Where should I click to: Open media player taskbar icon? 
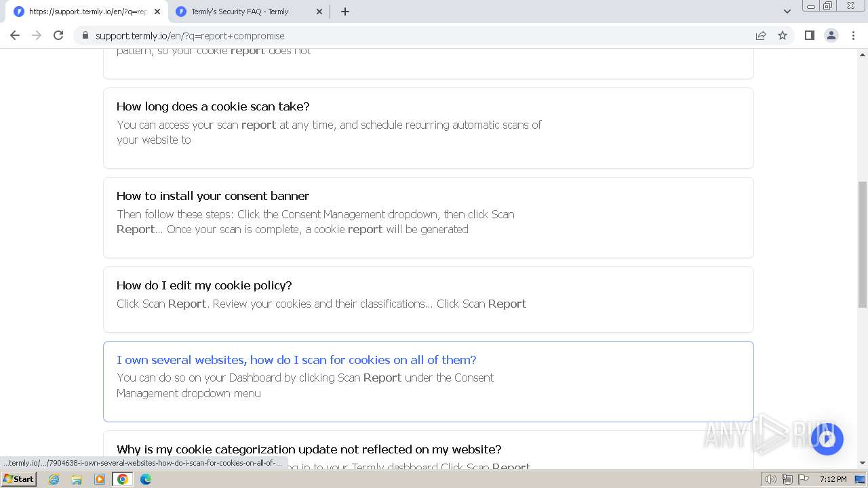point(100,479)
